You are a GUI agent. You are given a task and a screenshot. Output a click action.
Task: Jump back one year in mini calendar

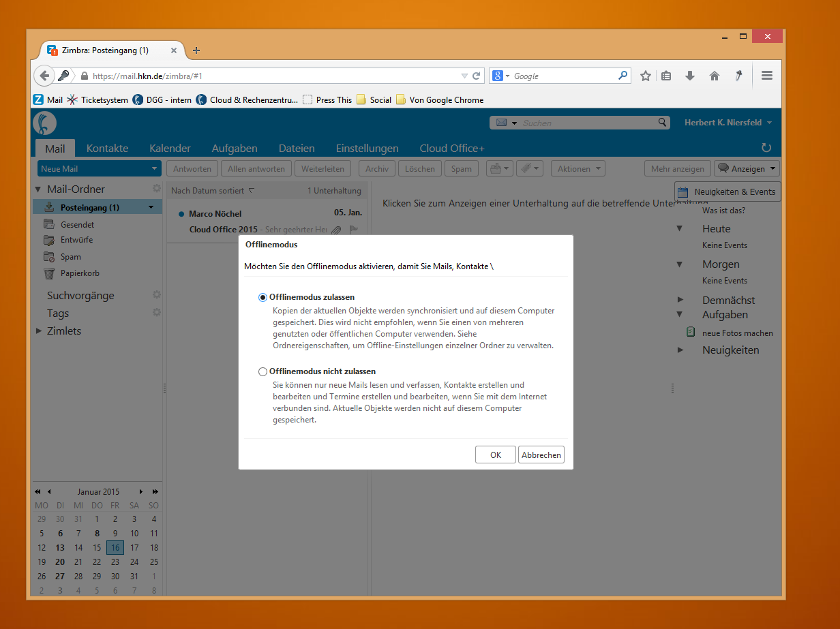37,491
